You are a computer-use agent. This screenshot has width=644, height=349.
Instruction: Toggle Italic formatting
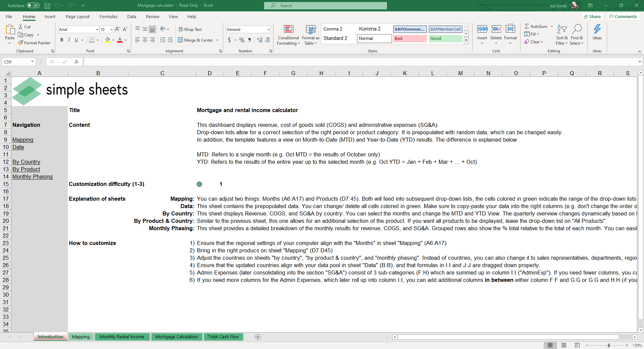point(69,40)
